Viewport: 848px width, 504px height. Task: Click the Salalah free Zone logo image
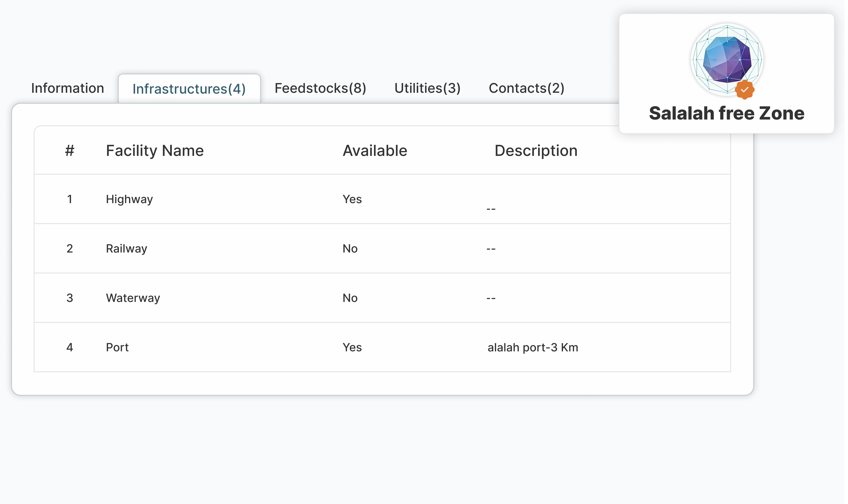point(727,59)
